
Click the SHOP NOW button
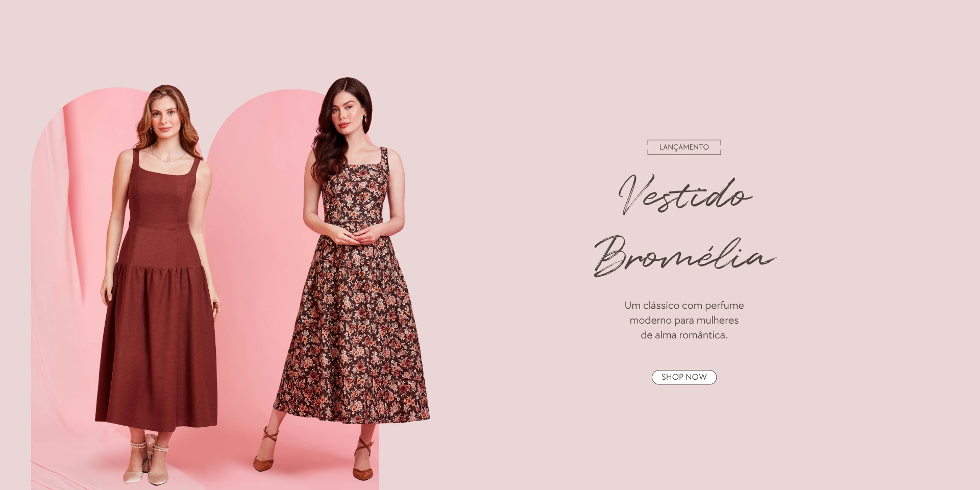(x=684, y=377)
